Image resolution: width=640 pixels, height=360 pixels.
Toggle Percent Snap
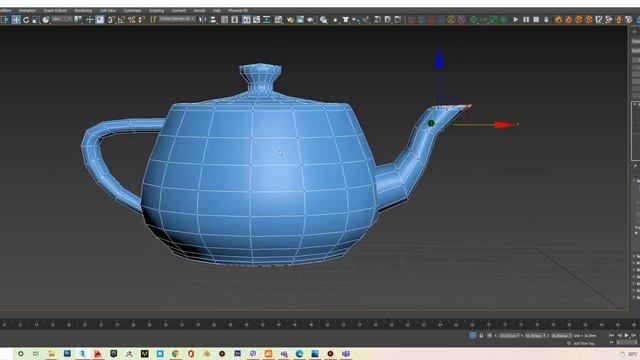pos(131,20)
